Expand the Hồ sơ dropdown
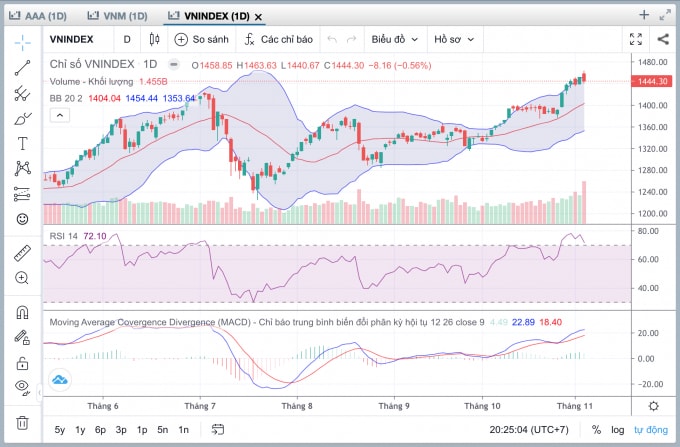This screenshot has width=680, height=447. point(454,39)
